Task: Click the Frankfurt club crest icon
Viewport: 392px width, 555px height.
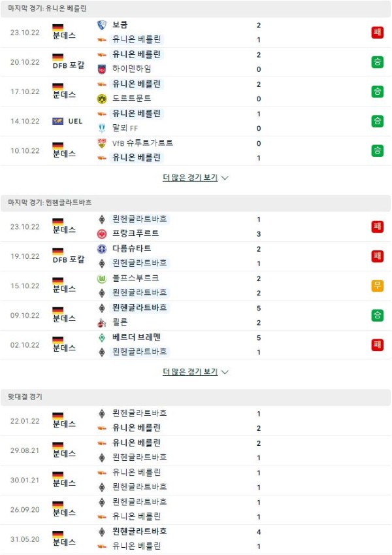Action: 102,233
